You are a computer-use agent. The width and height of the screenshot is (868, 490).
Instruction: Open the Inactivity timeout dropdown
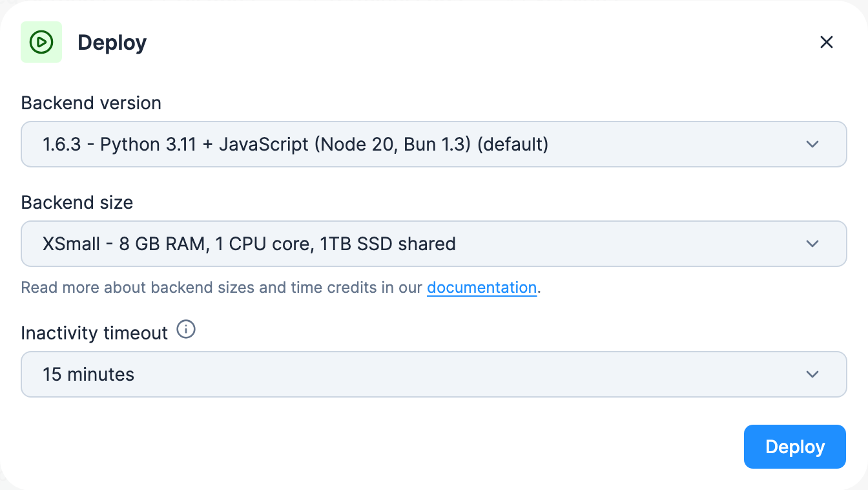coord(433,374)
